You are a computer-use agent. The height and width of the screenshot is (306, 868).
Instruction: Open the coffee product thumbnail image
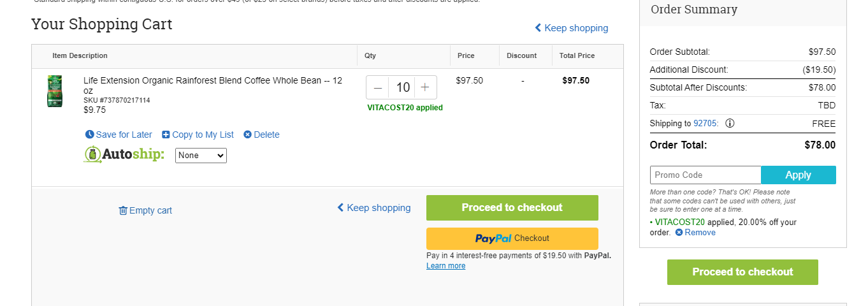pyautogui.click(x=55, y=91)
